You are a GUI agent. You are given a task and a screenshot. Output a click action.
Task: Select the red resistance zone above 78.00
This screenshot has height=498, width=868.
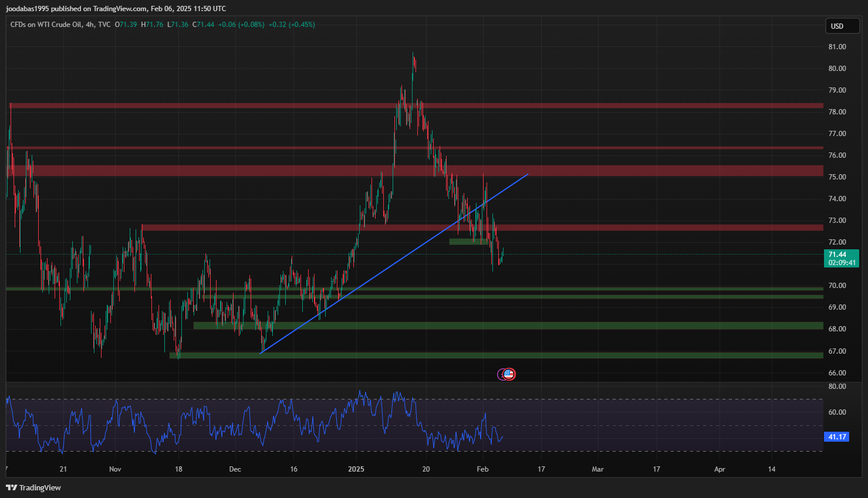click(415, 106)
